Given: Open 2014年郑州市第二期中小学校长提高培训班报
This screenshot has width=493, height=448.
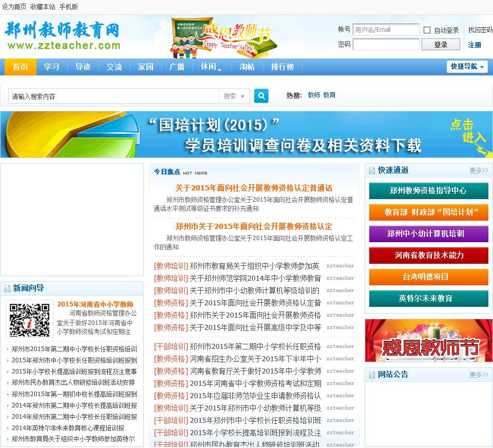Looking at the screenshot, I should click(74, 405).
